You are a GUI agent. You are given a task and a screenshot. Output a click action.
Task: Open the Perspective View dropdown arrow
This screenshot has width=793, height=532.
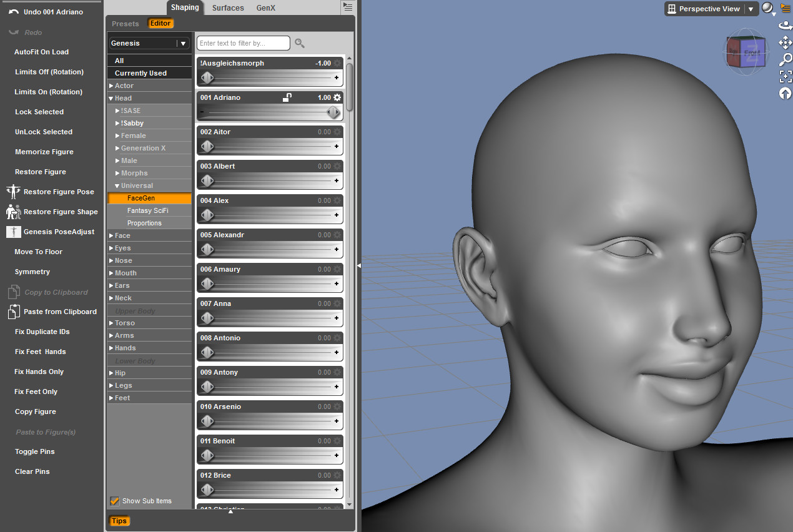point(751,9)
